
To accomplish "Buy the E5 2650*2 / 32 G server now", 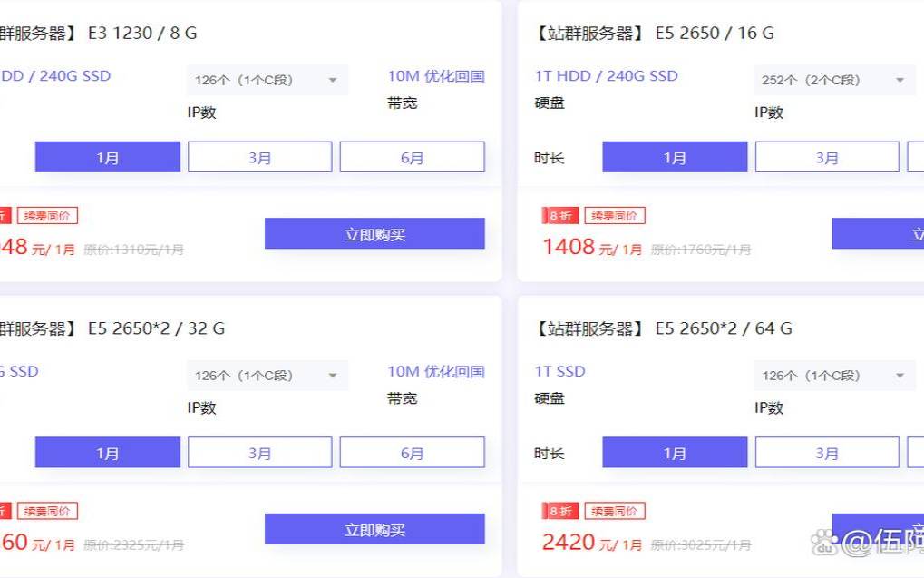I will pos(374,530).
